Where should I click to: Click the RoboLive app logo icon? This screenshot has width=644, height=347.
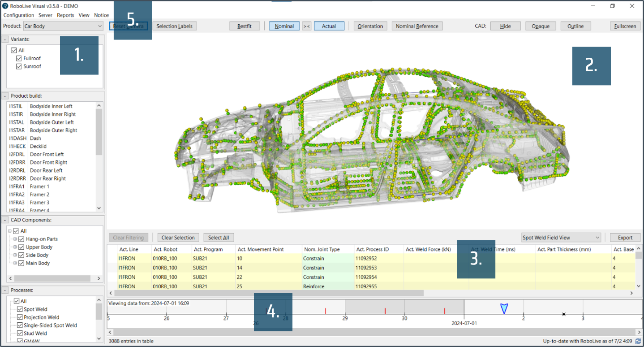click(x=5, y=6)
